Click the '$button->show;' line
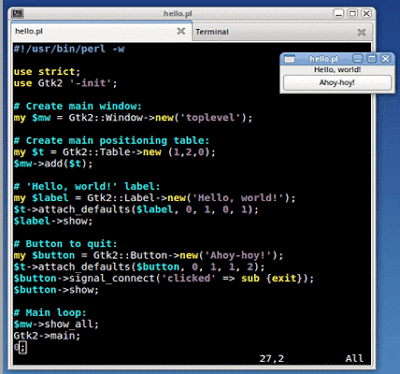This screenshot has width=400, height=374. point(56,290)
